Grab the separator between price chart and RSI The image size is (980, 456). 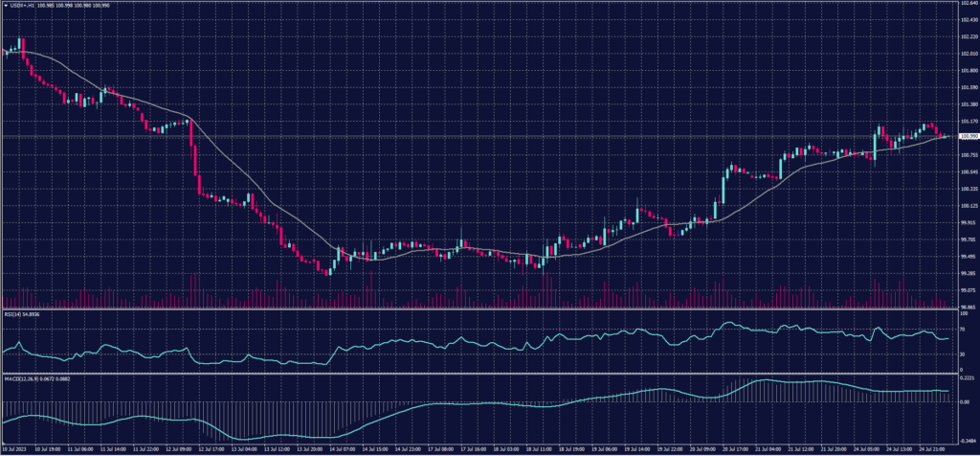[479, 309]
